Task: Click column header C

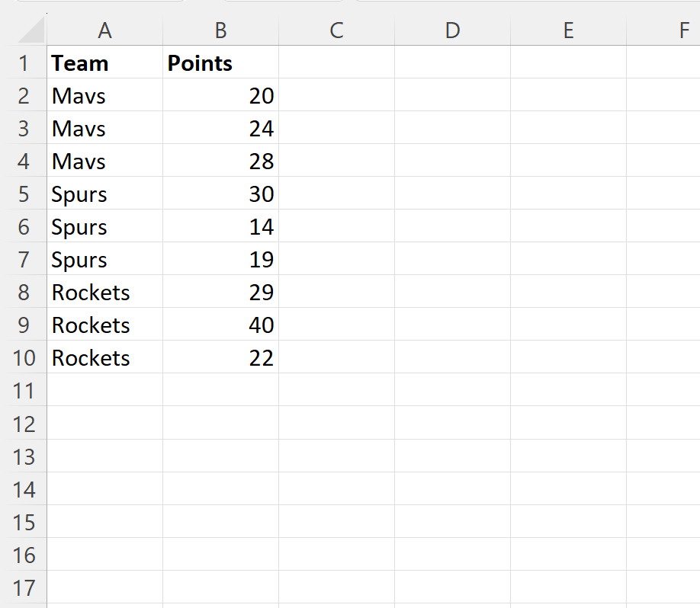Action: click(x=336, y=30)
